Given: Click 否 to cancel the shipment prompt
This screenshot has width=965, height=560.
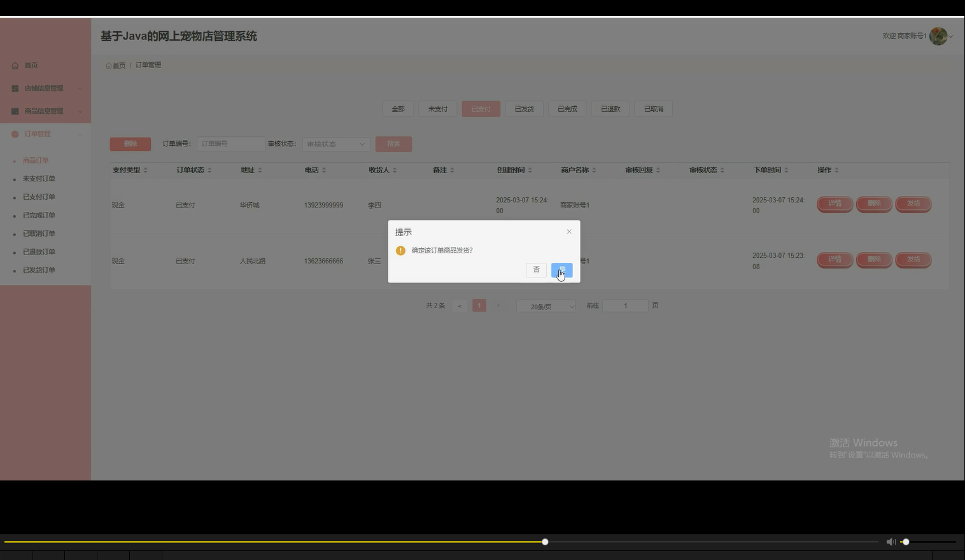Looking at the screenshot, I should 536,270.
